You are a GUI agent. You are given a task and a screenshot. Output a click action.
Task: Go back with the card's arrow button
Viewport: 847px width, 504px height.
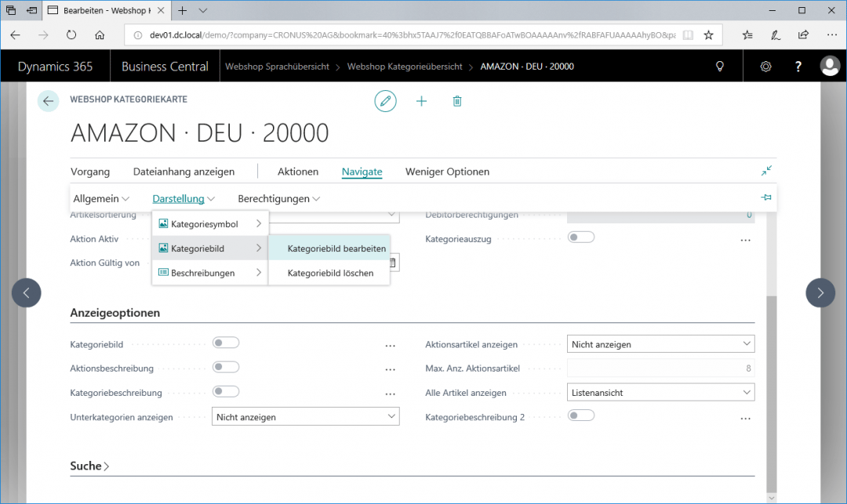click(48, 101)
